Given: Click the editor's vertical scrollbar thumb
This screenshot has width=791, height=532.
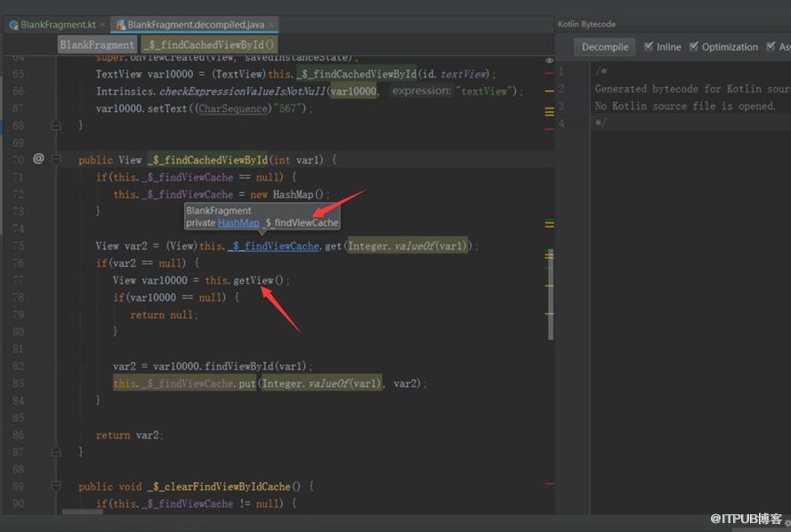Looking at the screenshot, I should 551,294.
